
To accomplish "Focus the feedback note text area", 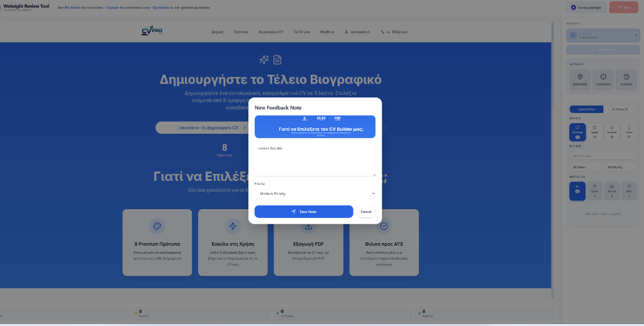I will click(314, 160).
